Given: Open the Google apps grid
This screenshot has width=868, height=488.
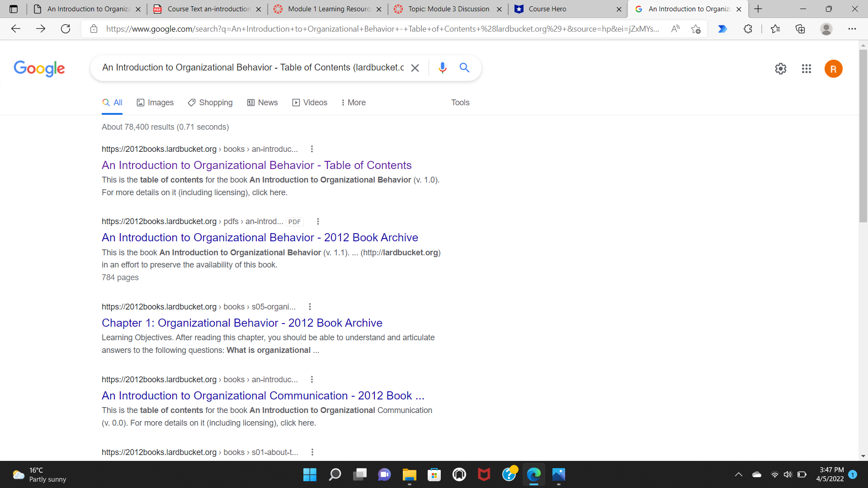Looking at the screenshot, I should [x=807, y=69].
